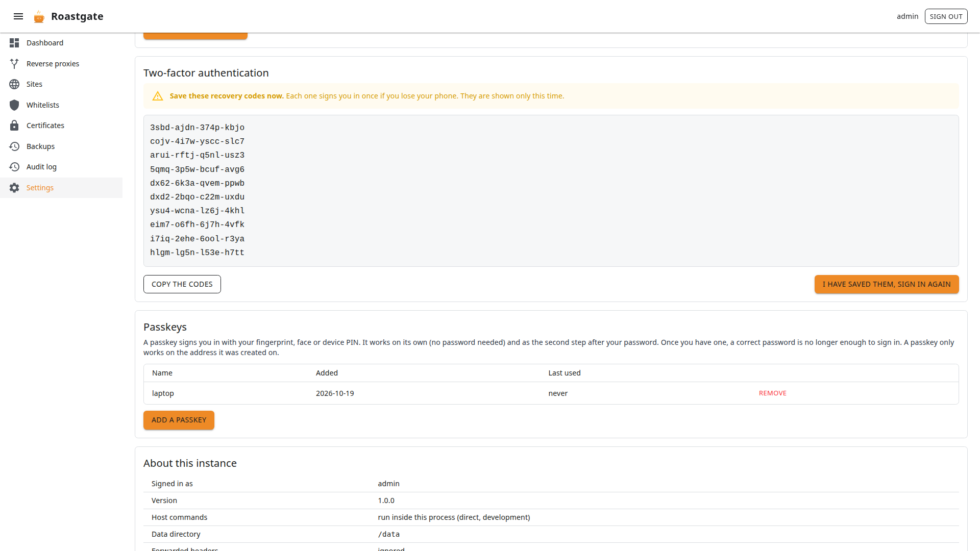Copy the recovery codes
The width and height of the screenshot is (980, 551).
click(x=182, y=284)
